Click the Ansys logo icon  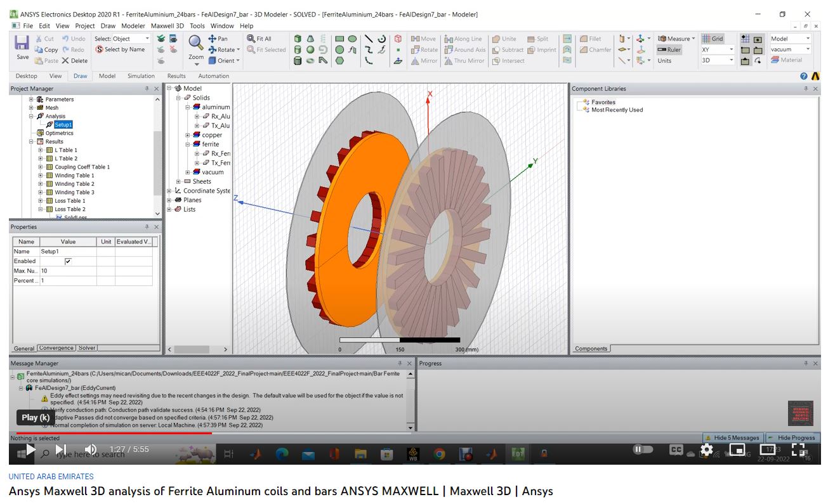point(816,76)
